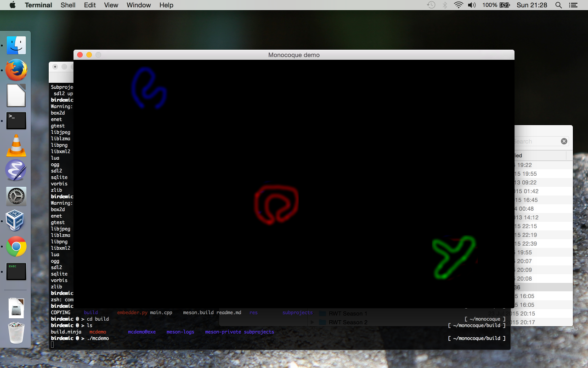This screenshot has width=588, height=368.
Task: Select RWT Season 2 folder row
Action: [x=348, y=322]
